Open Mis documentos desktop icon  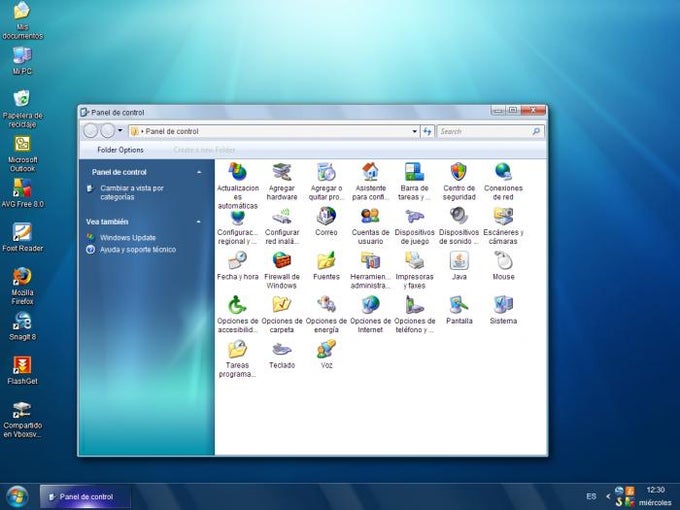point(22,20)
